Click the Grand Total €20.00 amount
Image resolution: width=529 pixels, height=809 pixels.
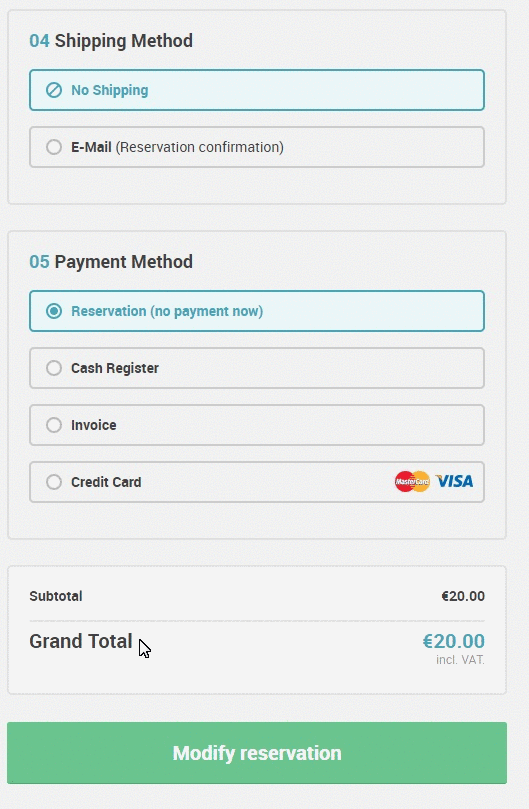(x=454, y=641)
